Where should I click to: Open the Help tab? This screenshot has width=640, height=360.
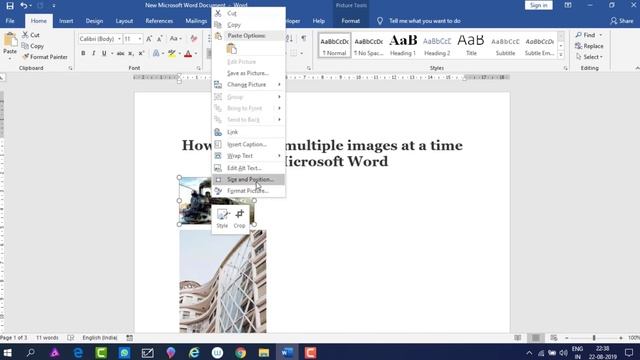[319, 21]
